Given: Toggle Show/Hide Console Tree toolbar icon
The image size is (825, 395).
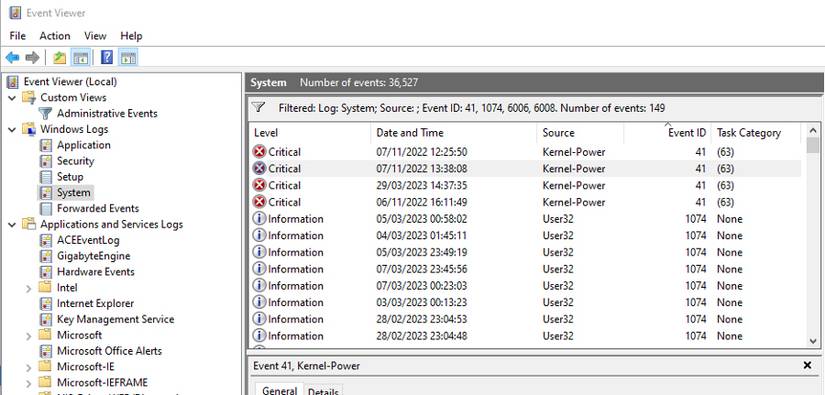Looking at the screenshot, I should (81, 57).
